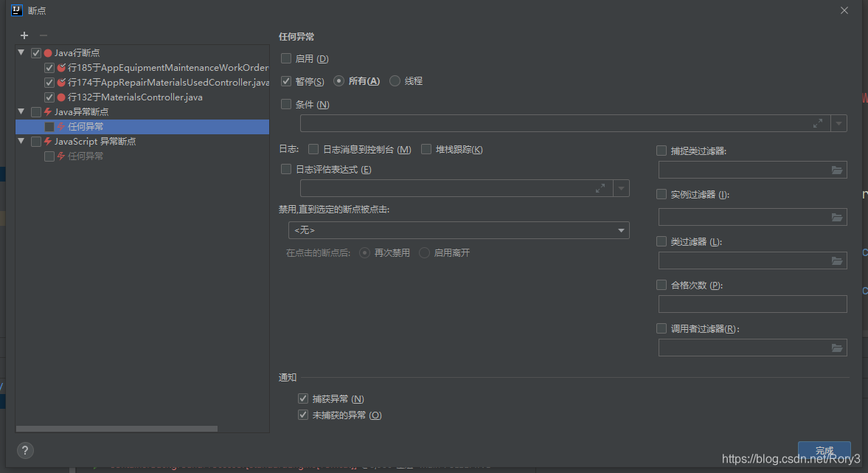Image resolution: width=868 pixels, height=473 pixels.
Task: Check the selected 任何异常 under Java异常断点
Action: pos(49,127)
